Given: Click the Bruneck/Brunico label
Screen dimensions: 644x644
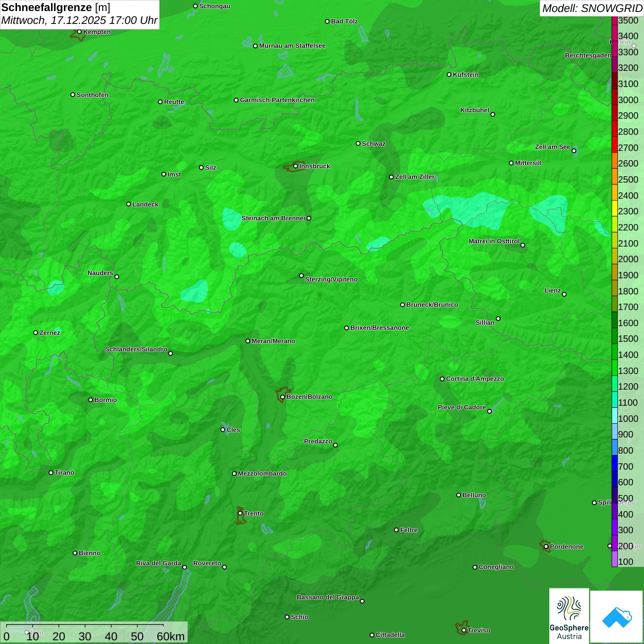Looking at the screenshot, I should pyautogui.click(x=432, y=305).
